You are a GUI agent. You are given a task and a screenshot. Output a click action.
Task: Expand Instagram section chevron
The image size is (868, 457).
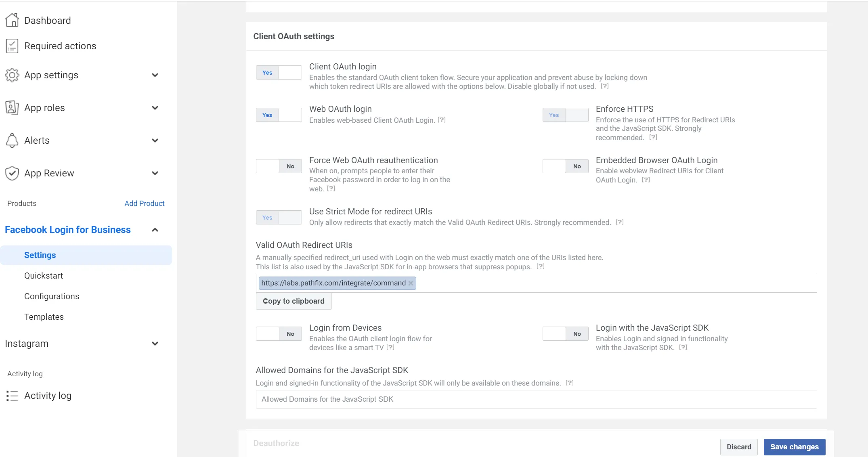(155, 344)
